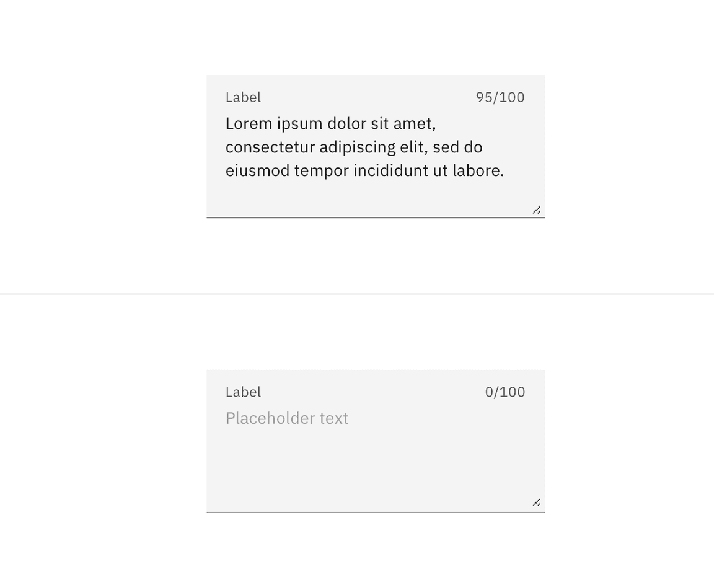Click the horizontal divider between the text areas
This screenshot has width=714, height=588.
tap(357, 294)
